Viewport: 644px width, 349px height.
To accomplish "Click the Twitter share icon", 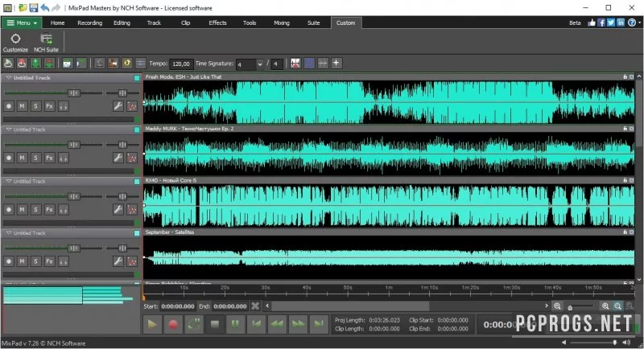I will click(611, 23).
